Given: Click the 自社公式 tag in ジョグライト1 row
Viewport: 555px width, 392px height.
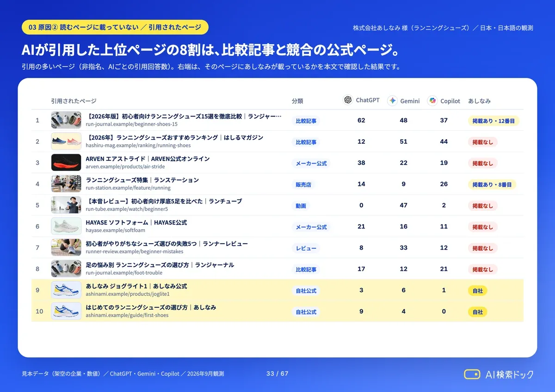Looking at the screenshot, I should pos(306,291).
